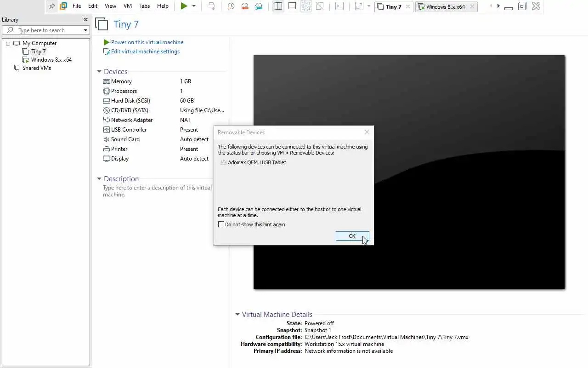Click the USB Controller device icon
Viewport: 588px width, 368px height.
(107, 130)
